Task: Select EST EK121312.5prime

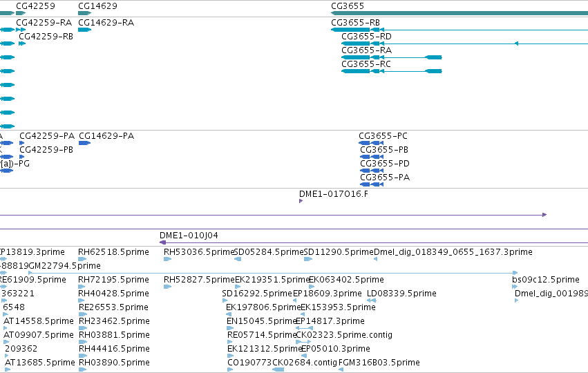Action: (x=265, y=349)
